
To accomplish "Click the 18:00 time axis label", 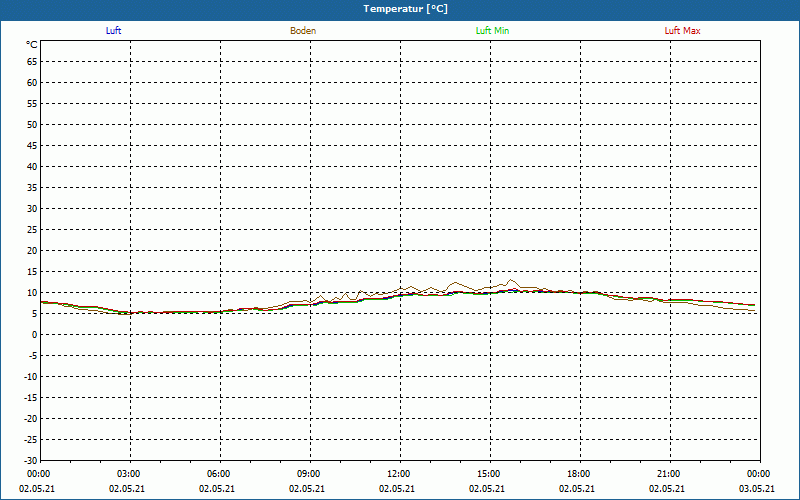I will coord(579,474).
